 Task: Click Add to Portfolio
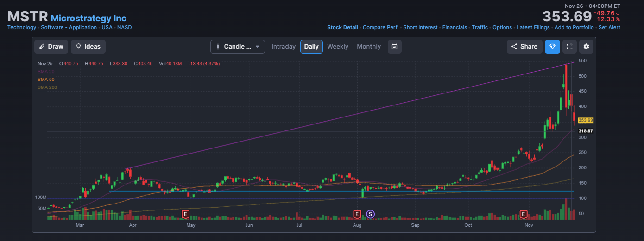point(574,27)
